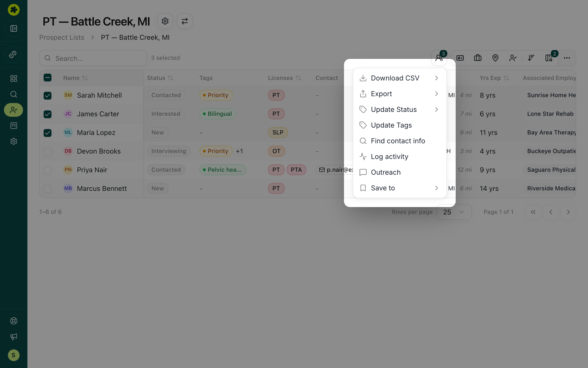Click Devon Brooks' Interviewing status chip

(x=169, y=151)
